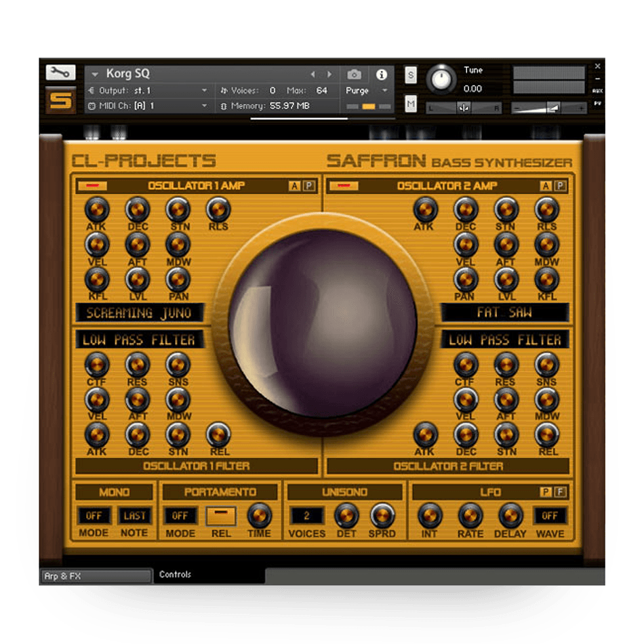Click the wrench edit instrument icon

(x=60, y=72)
